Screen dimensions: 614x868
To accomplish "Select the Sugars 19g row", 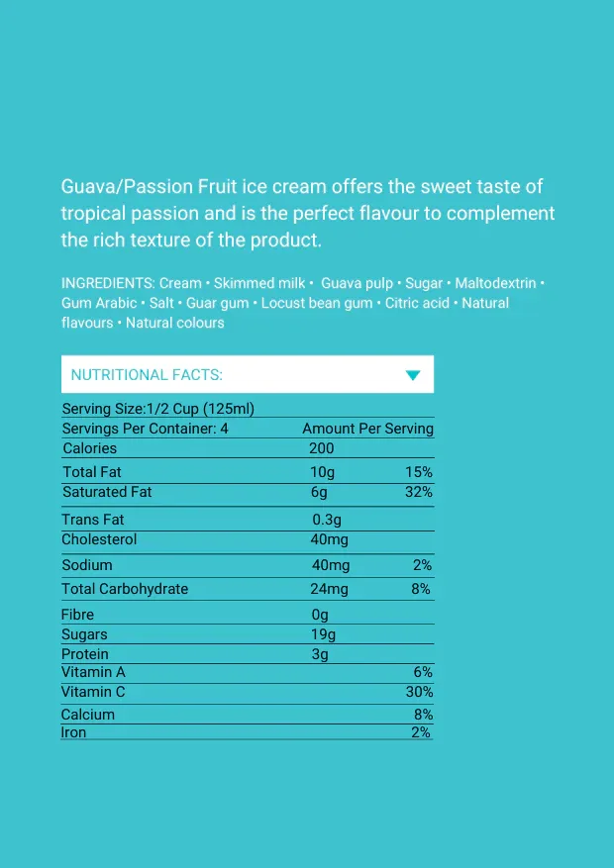I will (x=248, y=634).
